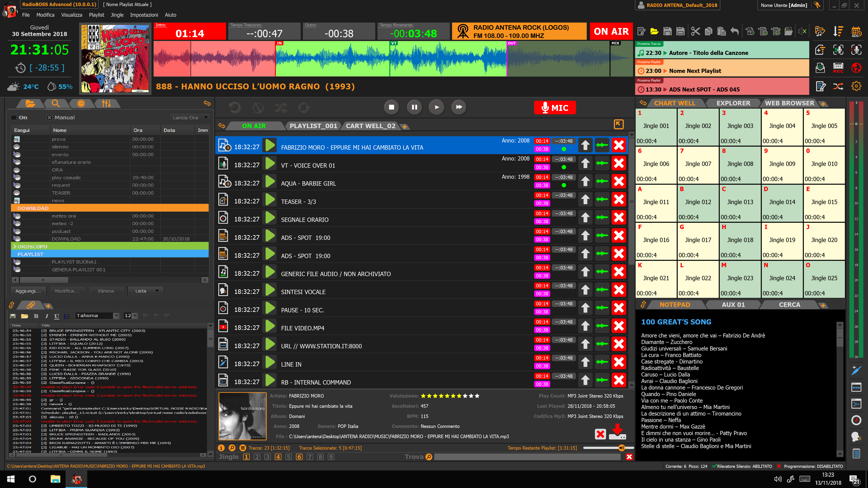This screenshot has height=488, width=868.
Task: Toggle underline formatting in log toolbar
Action: click(57, 316)
